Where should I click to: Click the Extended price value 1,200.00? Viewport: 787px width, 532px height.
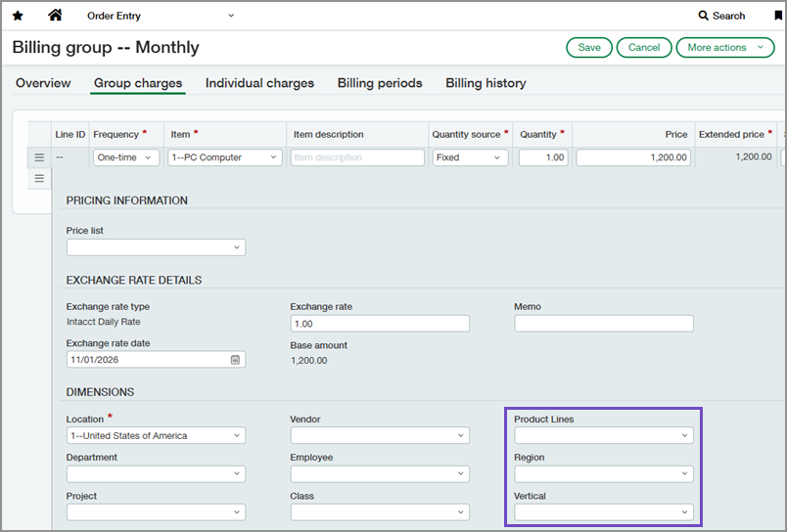click(754, 156)
